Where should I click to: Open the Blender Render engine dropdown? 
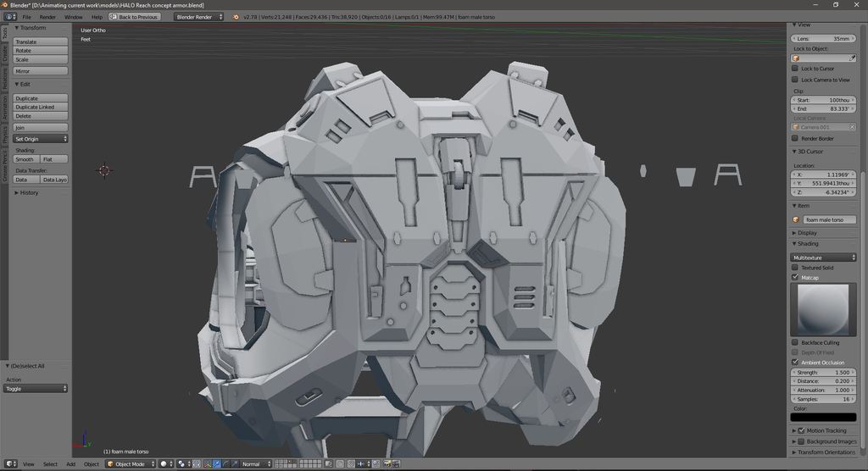[198, 17]
